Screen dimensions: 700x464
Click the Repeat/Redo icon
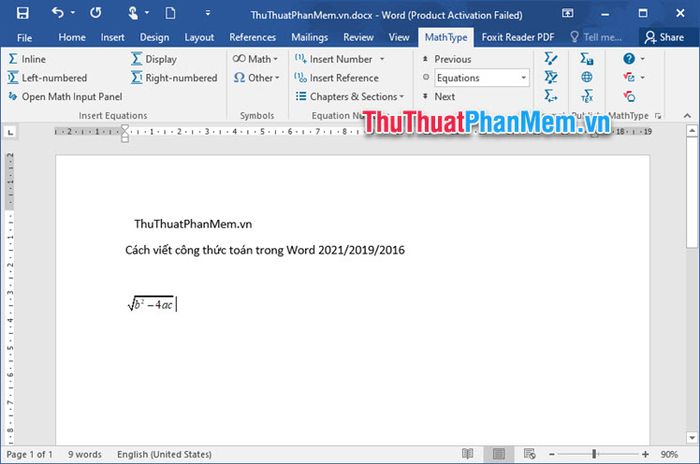(96, 13)
